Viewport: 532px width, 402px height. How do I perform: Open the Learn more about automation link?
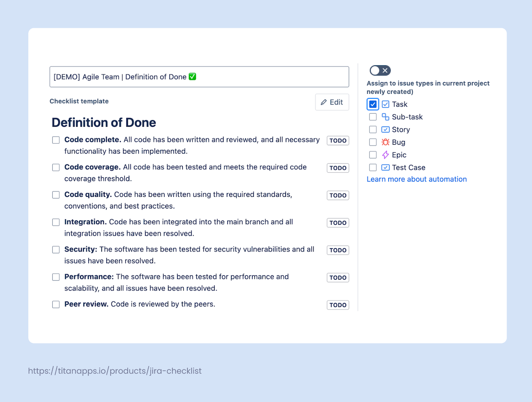(416, 179)
